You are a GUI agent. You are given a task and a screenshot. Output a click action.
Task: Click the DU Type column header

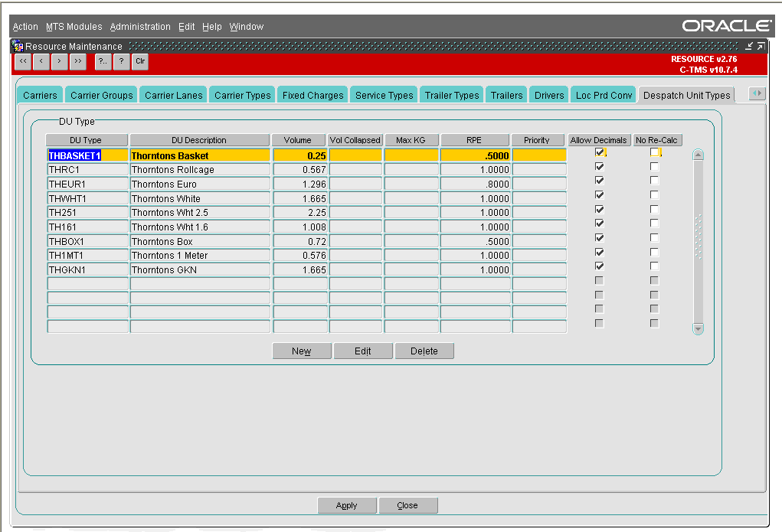[86, 140]
